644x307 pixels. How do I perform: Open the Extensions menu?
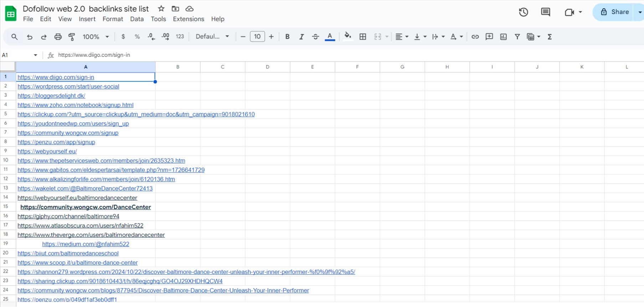pos(188,19)
